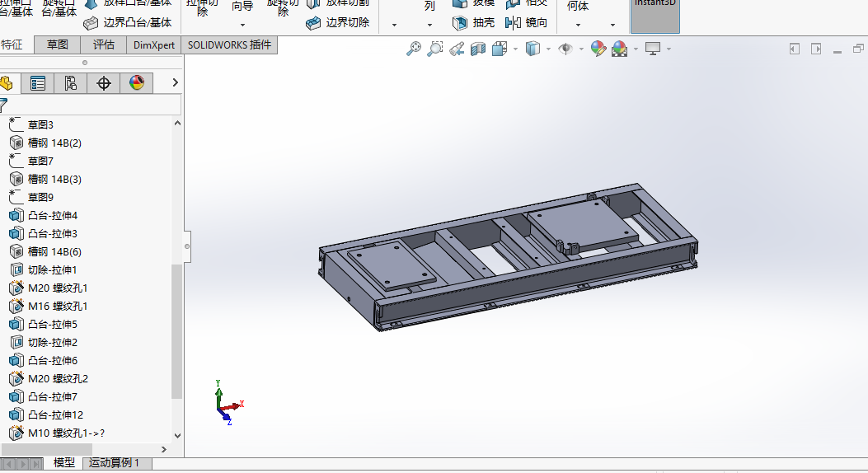
Task: Open the View Orientation dropdown arrow
Action: 515,49
